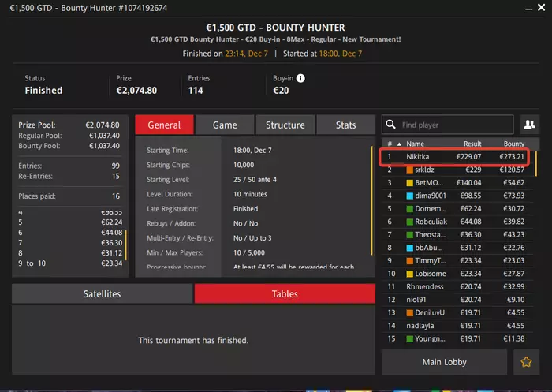Click the General info panel scrollbar
Image resolution: width=552 pixels, height=392 pixels.
[371, 200]
